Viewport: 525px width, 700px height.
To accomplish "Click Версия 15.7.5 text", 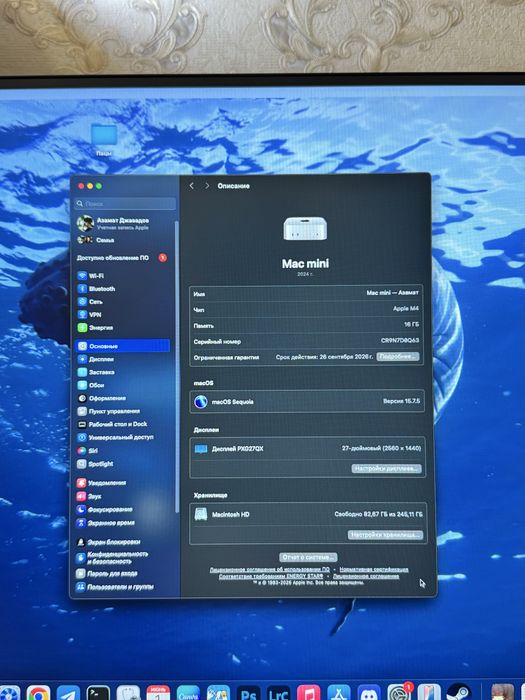I will pyautogui.click(x=401, y=401).
